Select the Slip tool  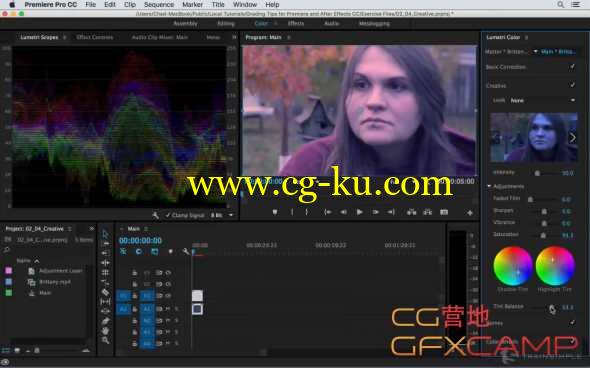pyautogui.click(x=105, y=301)
